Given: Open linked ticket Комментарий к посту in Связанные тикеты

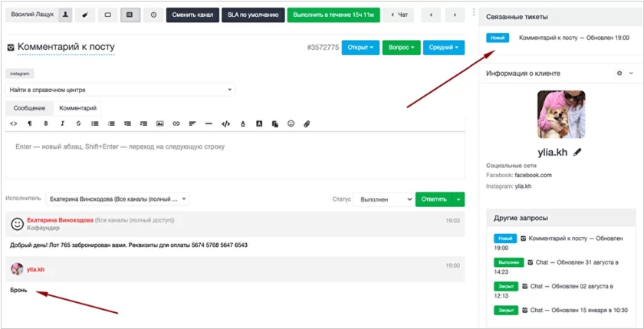Looking at the screenshot, I should pyautogui.click(x=574, y=38).
